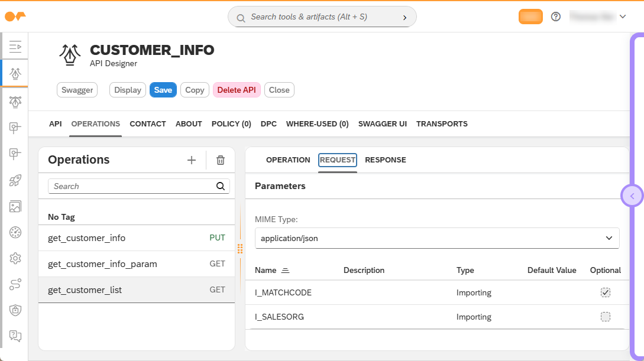Collapse the panel using the purple chevron

[632, 196]
